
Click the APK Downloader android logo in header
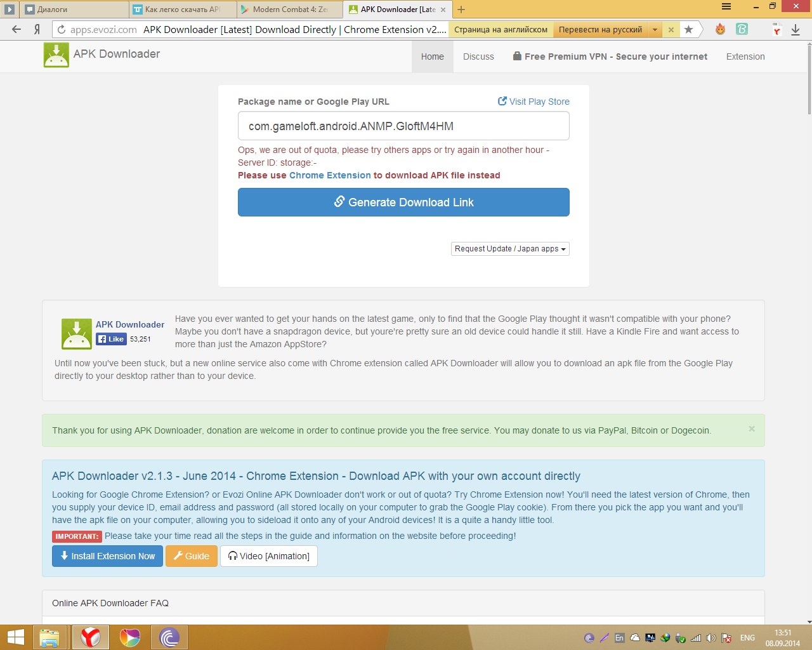pos(56,55)
